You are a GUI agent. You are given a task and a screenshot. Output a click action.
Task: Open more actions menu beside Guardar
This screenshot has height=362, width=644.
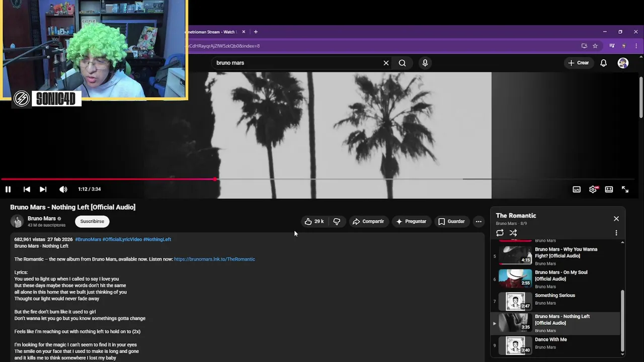(x=478, y=221)
